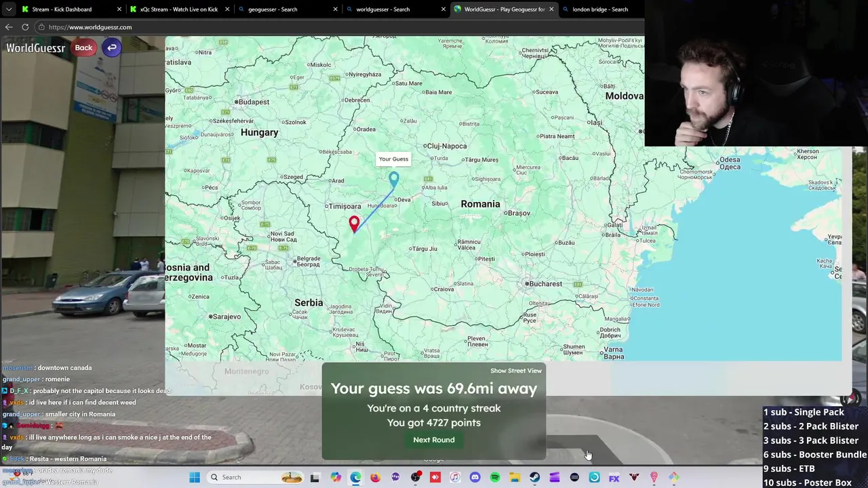Open iTunes music app in taskbar
The height and width of the screenshot is (488, 868).
tap(455, 477)
